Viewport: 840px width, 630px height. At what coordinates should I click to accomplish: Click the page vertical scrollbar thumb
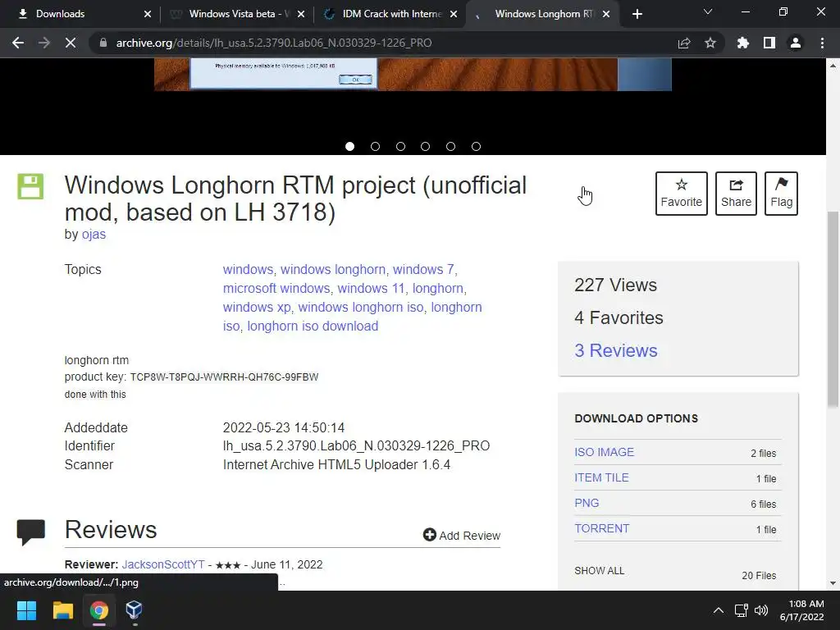(833, 309)
